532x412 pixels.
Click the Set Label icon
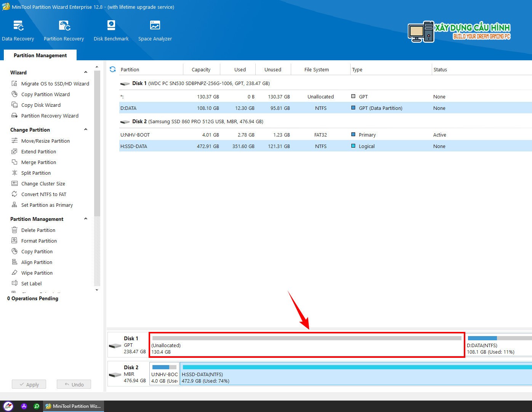pos(14,283)
